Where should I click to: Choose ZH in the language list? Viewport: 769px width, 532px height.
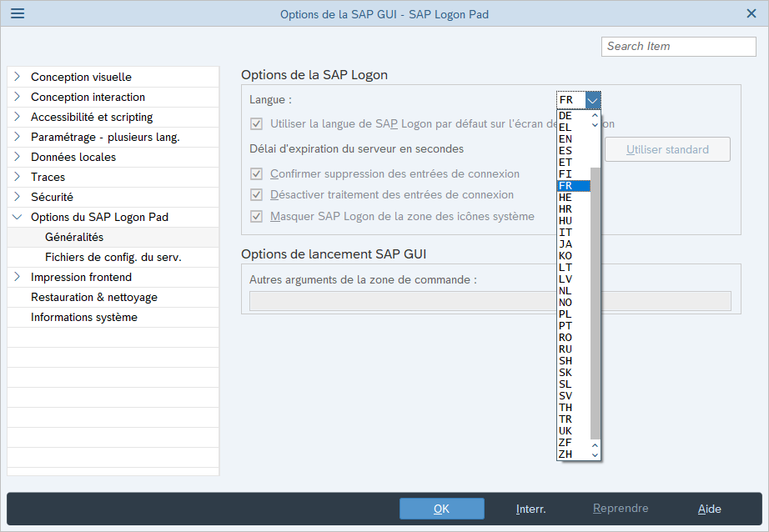tap(574, 454)
